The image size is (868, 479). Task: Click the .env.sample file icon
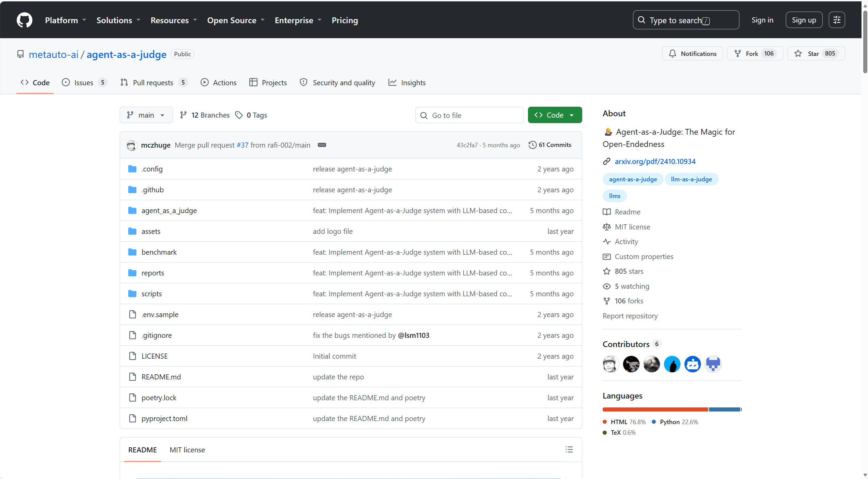(132, 315)
